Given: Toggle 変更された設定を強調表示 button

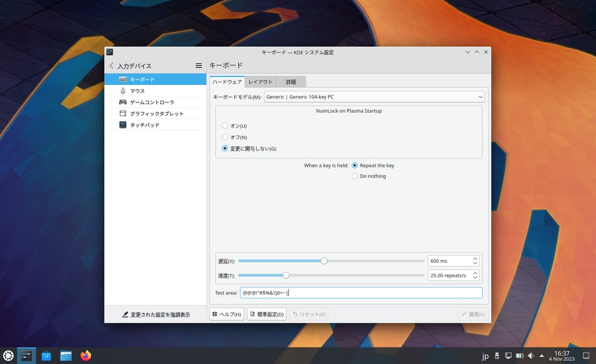Looking at the screenshot, I should coord(156,315).
